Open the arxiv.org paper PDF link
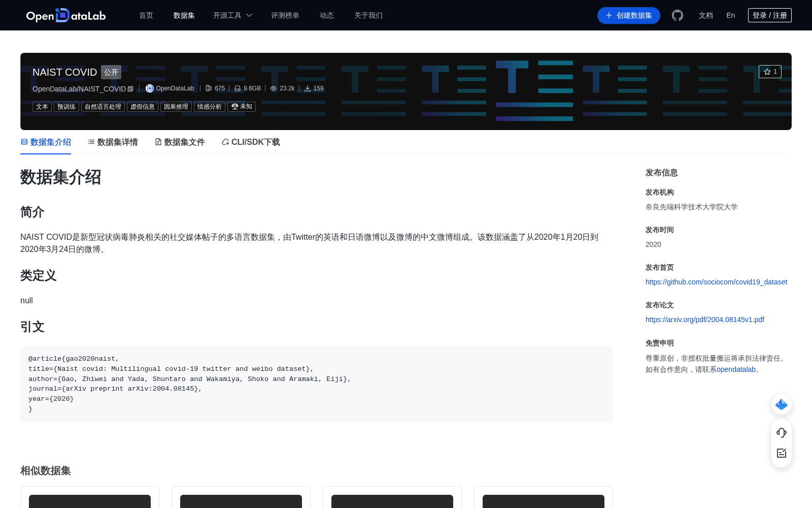812x508 pixels. (x=705, y=320)
